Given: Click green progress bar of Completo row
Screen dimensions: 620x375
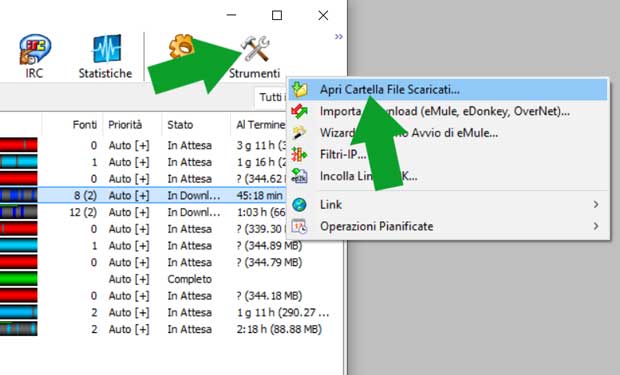Looking at the screenshot, I should [19, 279].
